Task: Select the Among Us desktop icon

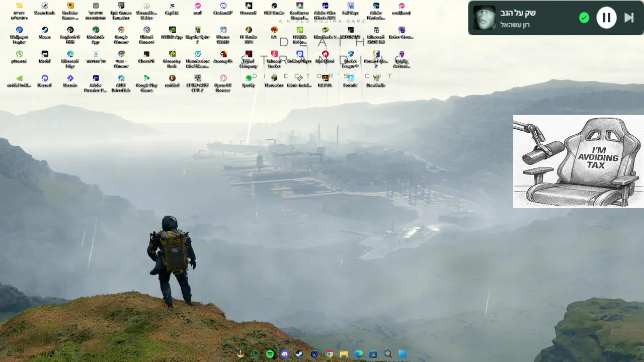Action: coord(223,56)
